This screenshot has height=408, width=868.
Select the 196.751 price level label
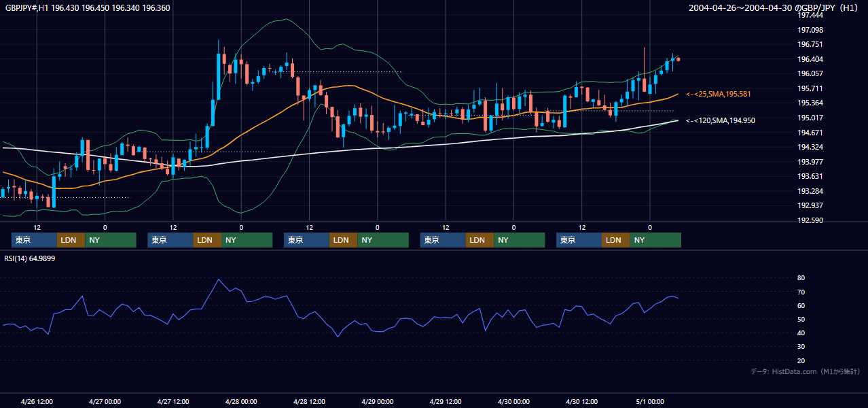tap(811, 44)
